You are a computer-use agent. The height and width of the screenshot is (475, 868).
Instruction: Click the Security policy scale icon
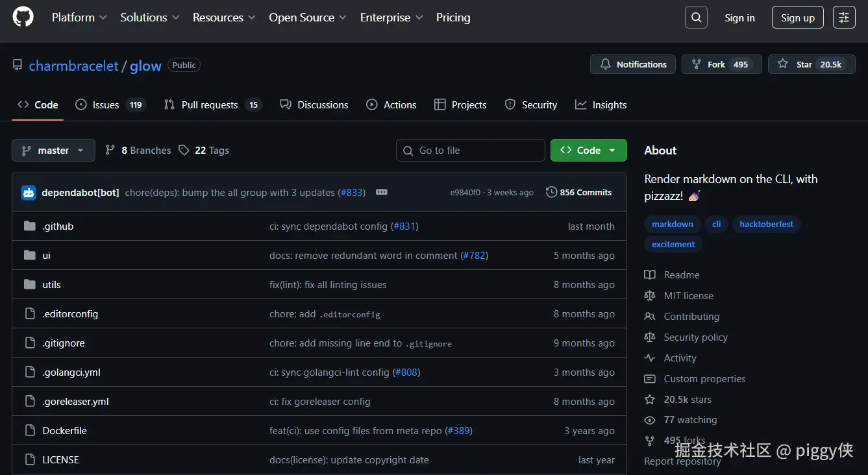(x=650, y=337)
